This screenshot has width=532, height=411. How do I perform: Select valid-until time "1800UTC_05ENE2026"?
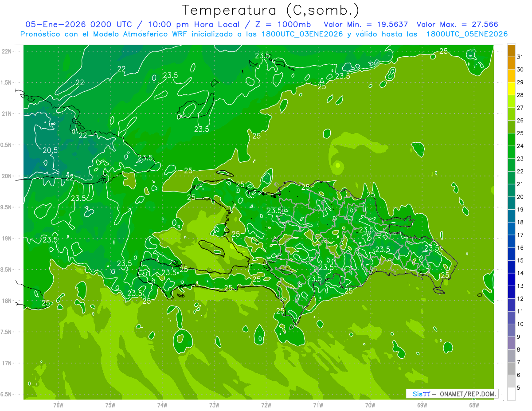pyautogui.click(x=467, y=34)
